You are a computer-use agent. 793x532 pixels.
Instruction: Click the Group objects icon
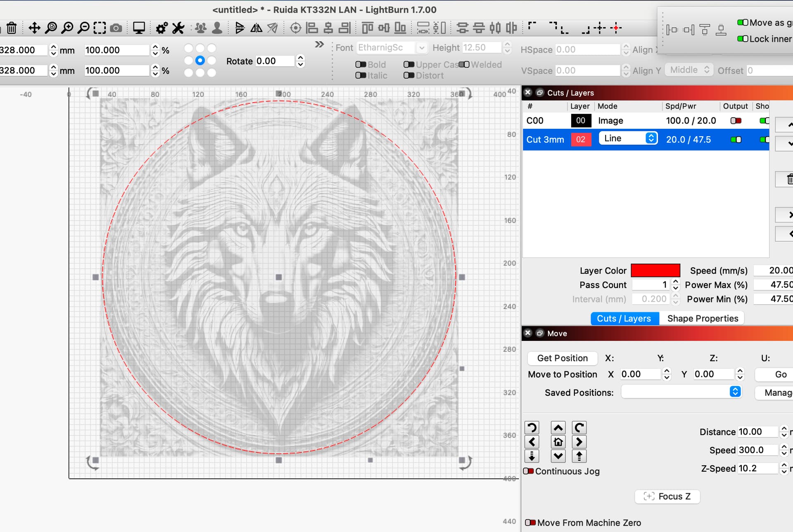pyautogui.click(x=201, y=28)
